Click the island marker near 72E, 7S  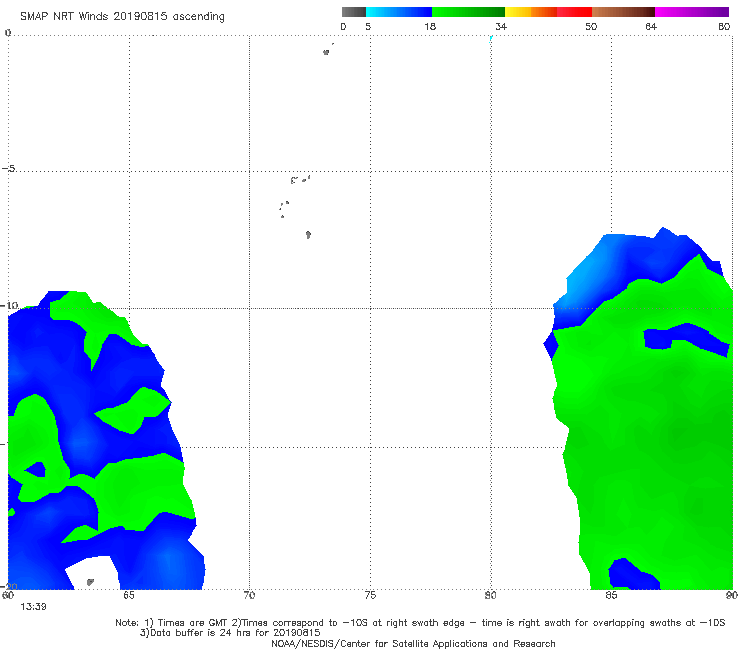tap(308, 234)
